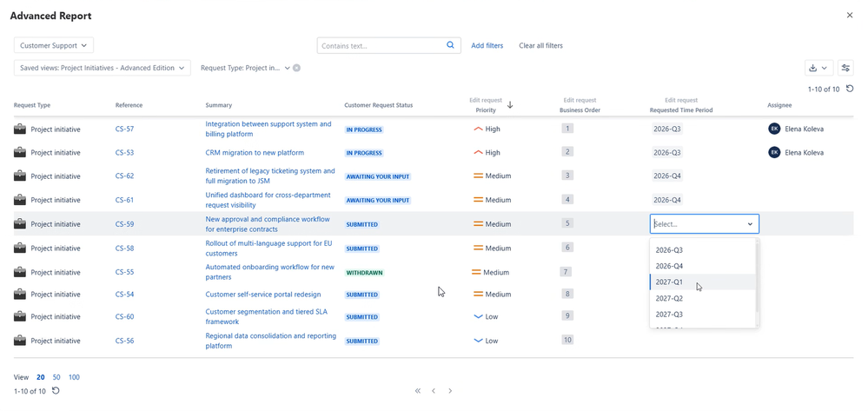Click the search magnifier icon
Viewport: 868px width, 411px height.
[x=450, y=45]
